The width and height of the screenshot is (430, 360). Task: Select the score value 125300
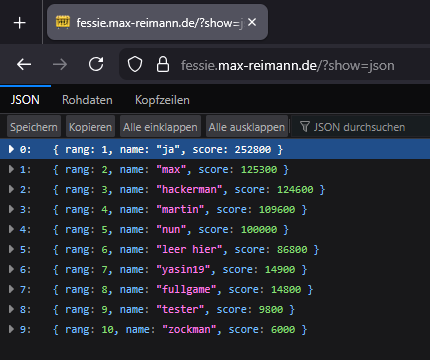[259, 169]
